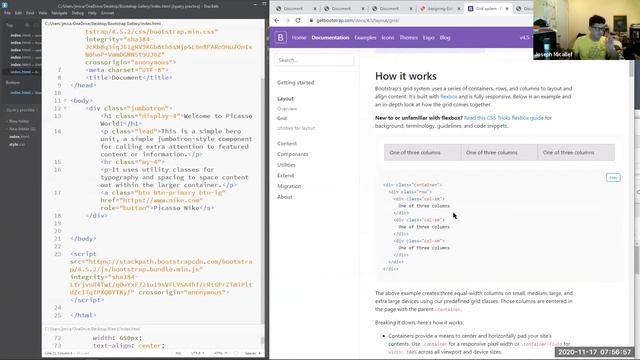This screenshot has width=640, height=360.
Task: Expand Content in docs sidebar
Action: click(287, 144)
